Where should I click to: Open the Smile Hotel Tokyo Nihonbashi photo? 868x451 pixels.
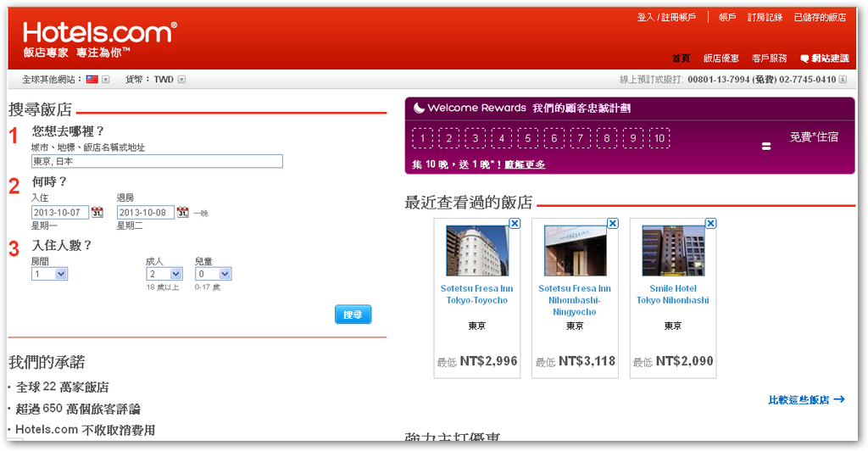[673, 250]
